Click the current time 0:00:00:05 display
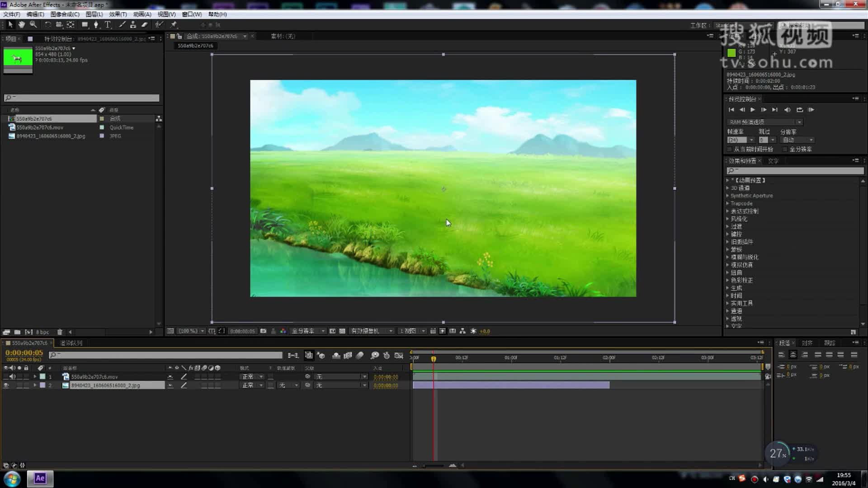868x488 pixels. (x=24, y=353)
